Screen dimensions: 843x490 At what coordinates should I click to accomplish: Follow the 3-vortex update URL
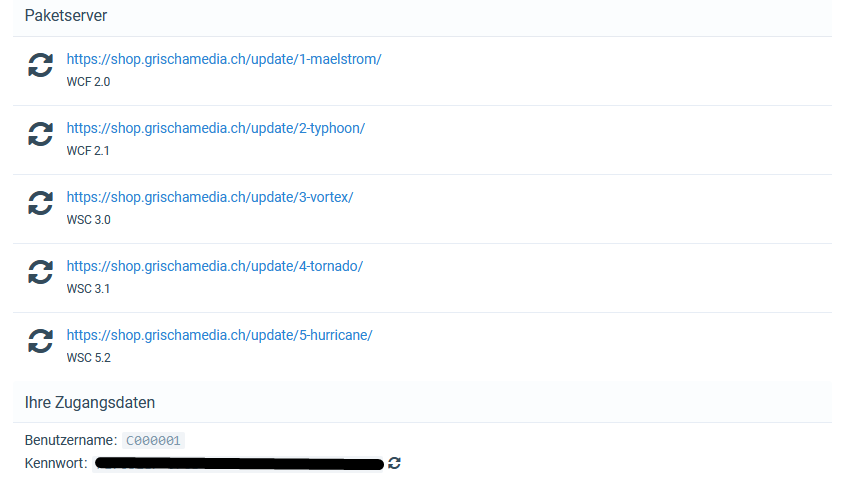click(210, 197)
